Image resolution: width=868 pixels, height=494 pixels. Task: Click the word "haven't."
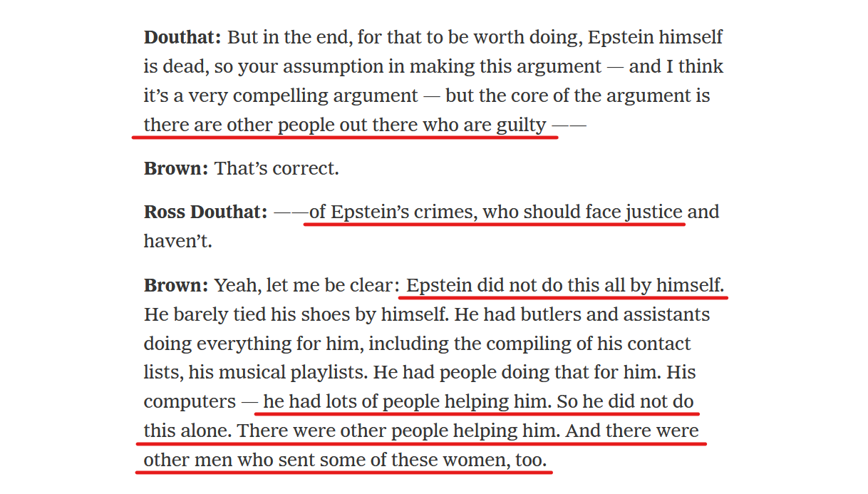[x=178, y=241]
